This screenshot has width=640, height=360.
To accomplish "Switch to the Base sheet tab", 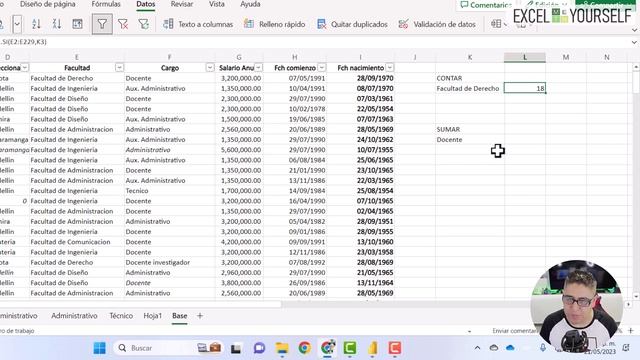I will pyautogui.click(x=180, y=316).
